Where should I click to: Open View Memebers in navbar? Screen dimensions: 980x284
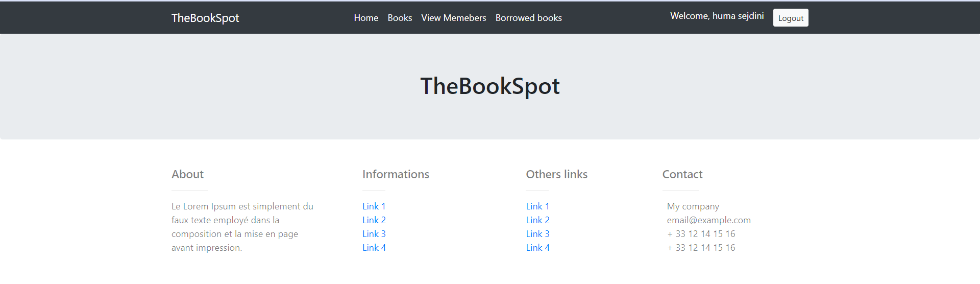click(453, 18)
